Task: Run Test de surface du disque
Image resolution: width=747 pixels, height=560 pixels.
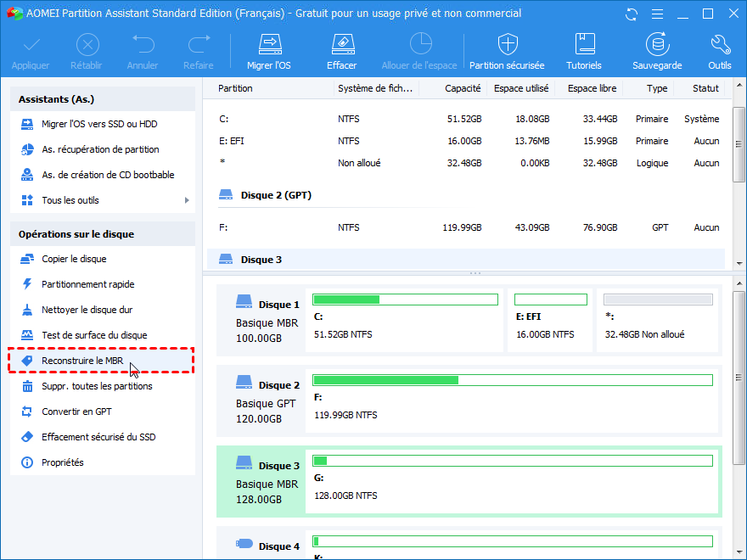Action: tap(103, 336)
